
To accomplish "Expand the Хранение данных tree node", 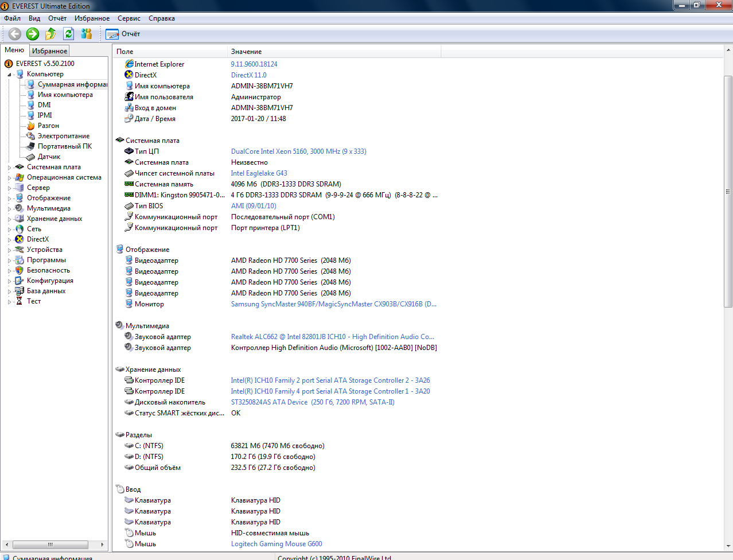I will pos(9,219).
